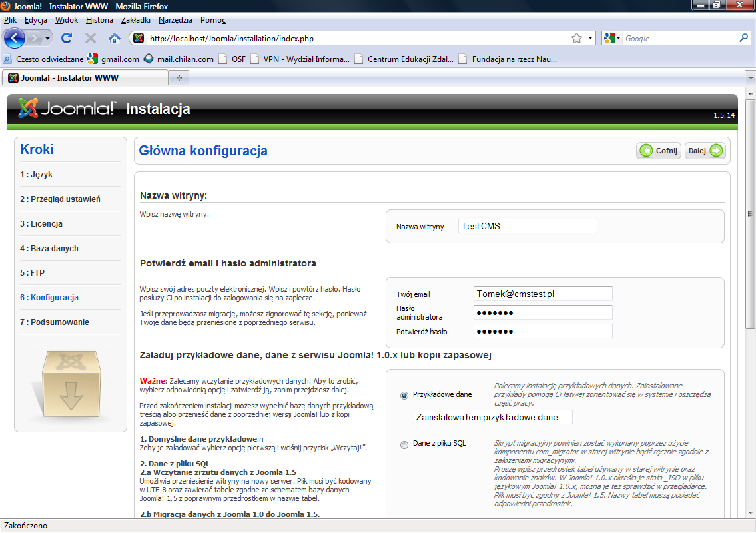Open the Fundacja na rzecz Nau... bookmark
The image size is (756, 533).
508,59
